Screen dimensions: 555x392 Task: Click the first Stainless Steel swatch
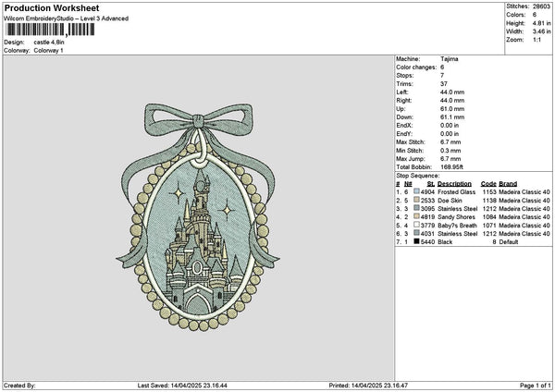(x=416, y=208)
